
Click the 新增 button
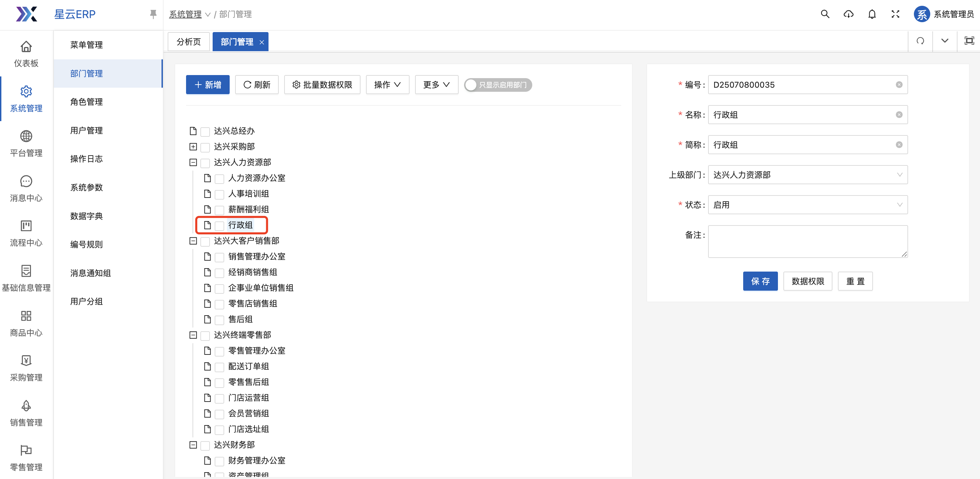coord(207,85)
